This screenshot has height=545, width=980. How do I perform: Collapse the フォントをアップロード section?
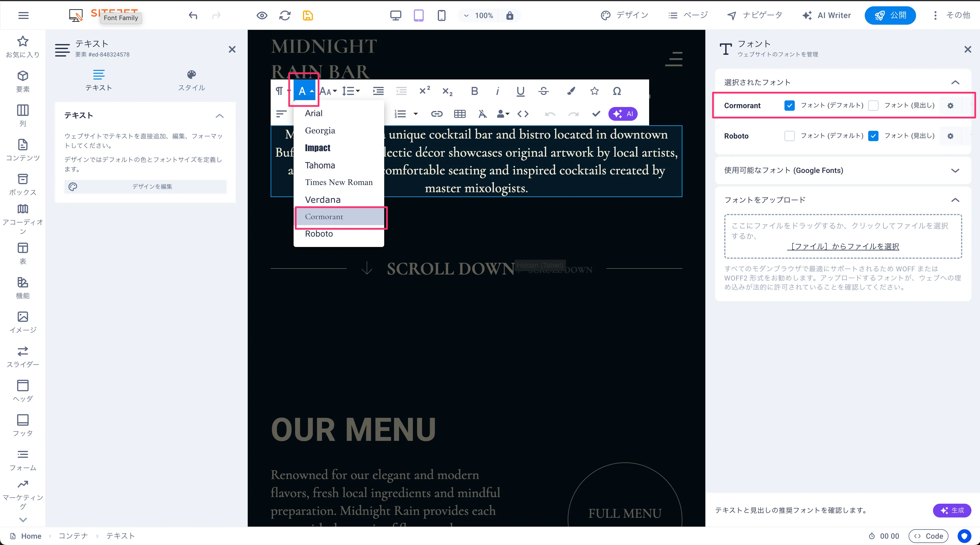tap(955, 200)
